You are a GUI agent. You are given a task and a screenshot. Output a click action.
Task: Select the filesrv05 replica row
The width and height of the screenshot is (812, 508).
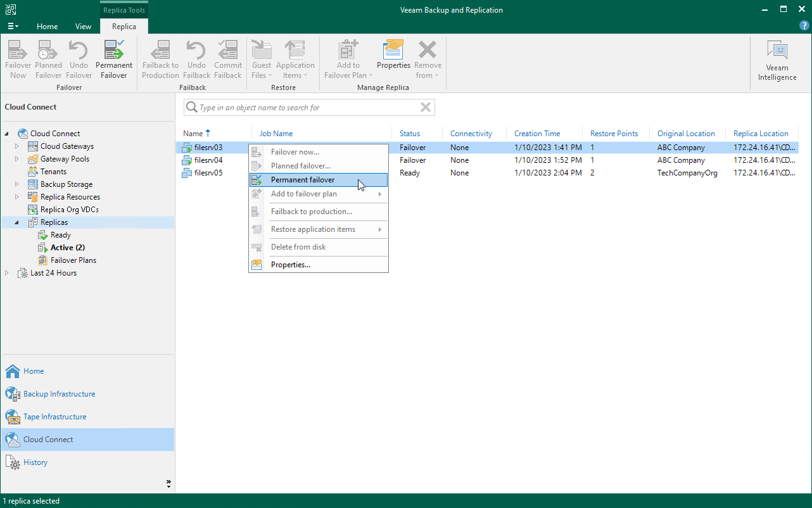tap(488, 173)
